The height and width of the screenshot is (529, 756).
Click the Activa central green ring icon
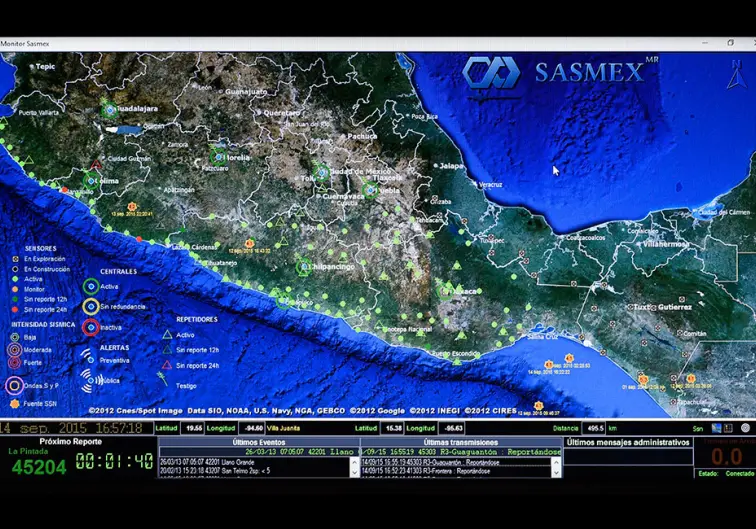[x=90, y=286]
